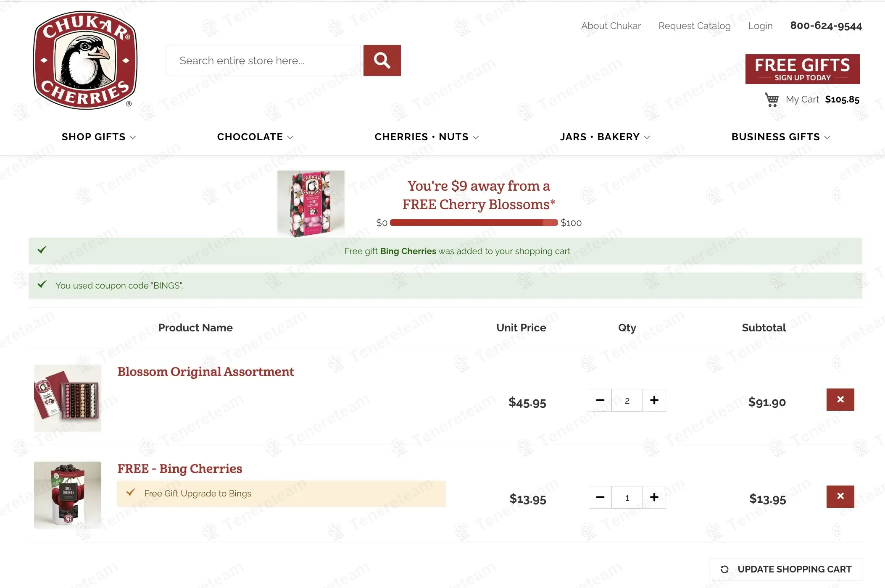Viewport: 885px width, 588px height.
Task: Click the Chukar Cherries logo
Action: pyautogui.click(x=86, y=60)
